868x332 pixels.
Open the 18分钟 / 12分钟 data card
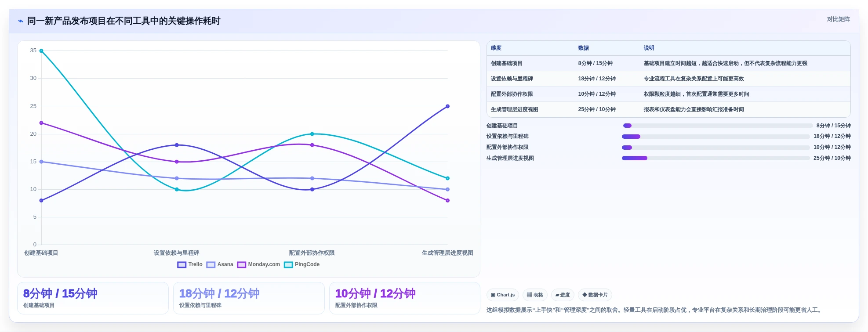point(249,298)
